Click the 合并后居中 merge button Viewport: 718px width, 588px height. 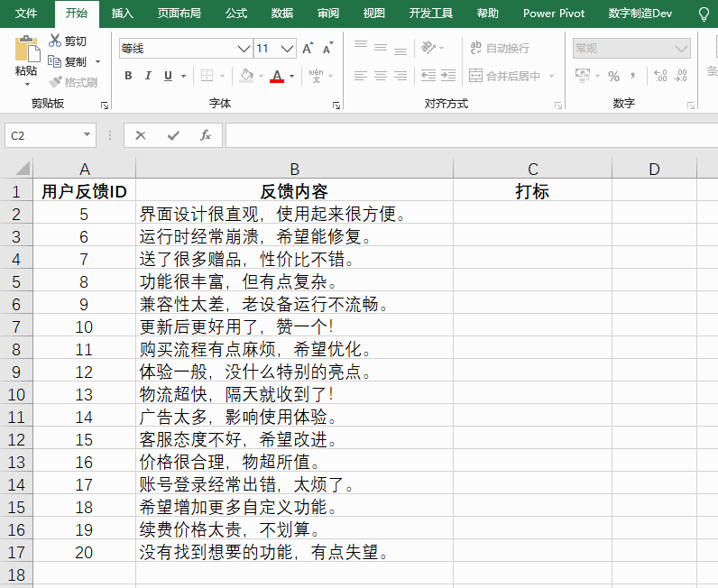pos(504,77)
